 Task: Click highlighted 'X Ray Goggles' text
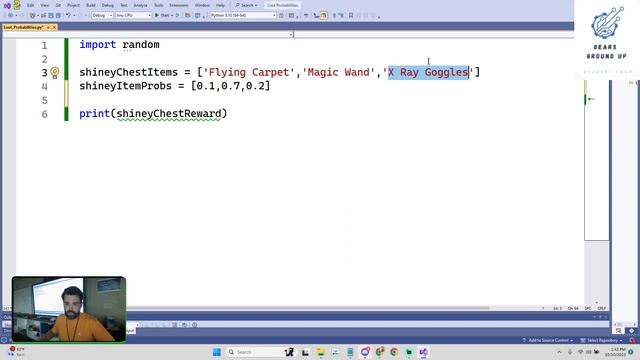coord(428,72)
